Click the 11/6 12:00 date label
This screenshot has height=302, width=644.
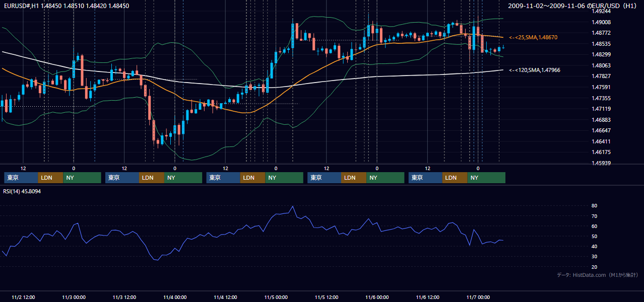pyautogui.click(x=428, y=297)
